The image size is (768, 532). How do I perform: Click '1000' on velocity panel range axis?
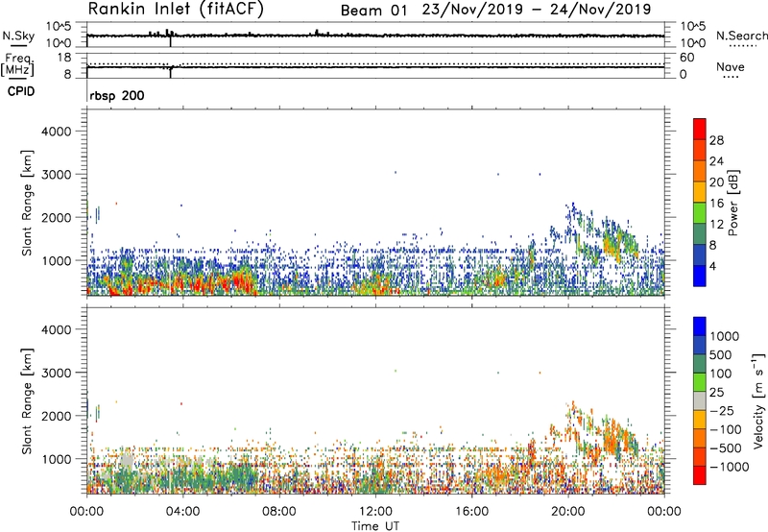57,459
